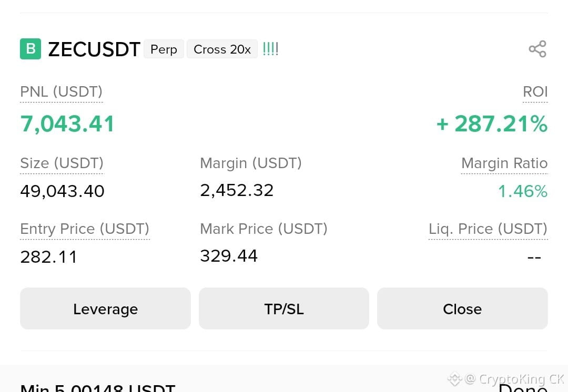Tap the Size (USDT) label

62,163
